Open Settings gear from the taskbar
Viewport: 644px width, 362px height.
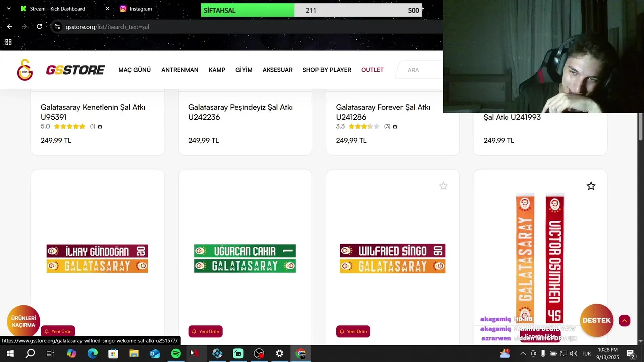point(279,354)
